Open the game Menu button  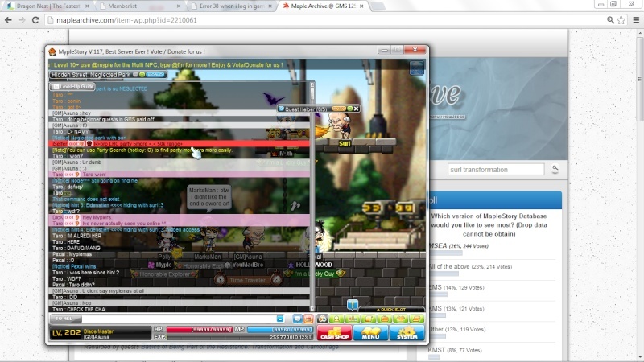pos(370,333)
